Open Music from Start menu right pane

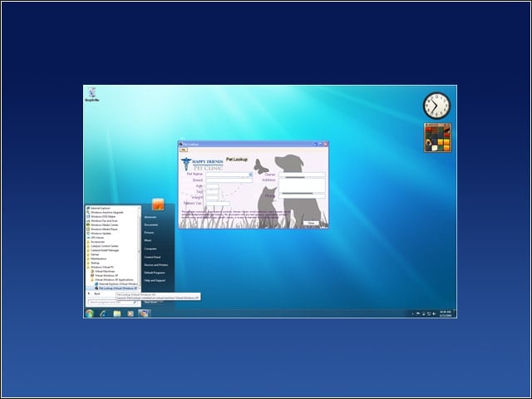[x=148, y=240]
